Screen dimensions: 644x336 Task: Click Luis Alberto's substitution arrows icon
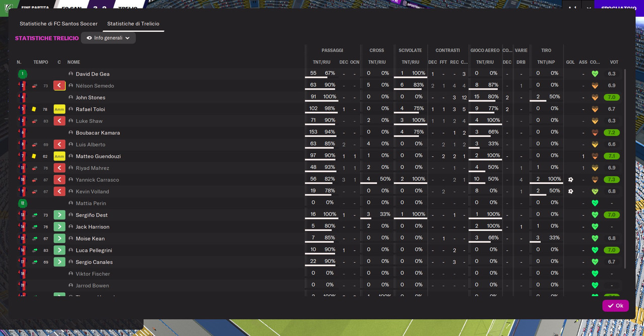(35, 145)
